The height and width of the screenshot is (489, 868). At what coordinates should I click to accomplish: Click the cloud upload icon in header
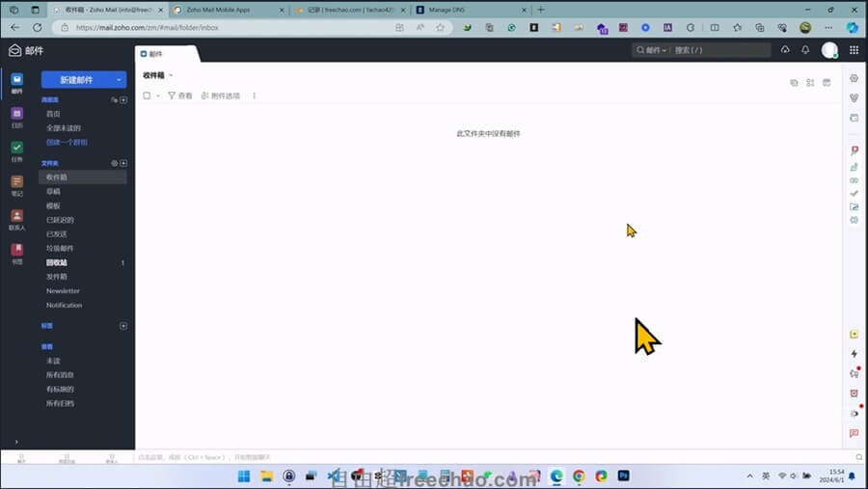click(785, 50)
